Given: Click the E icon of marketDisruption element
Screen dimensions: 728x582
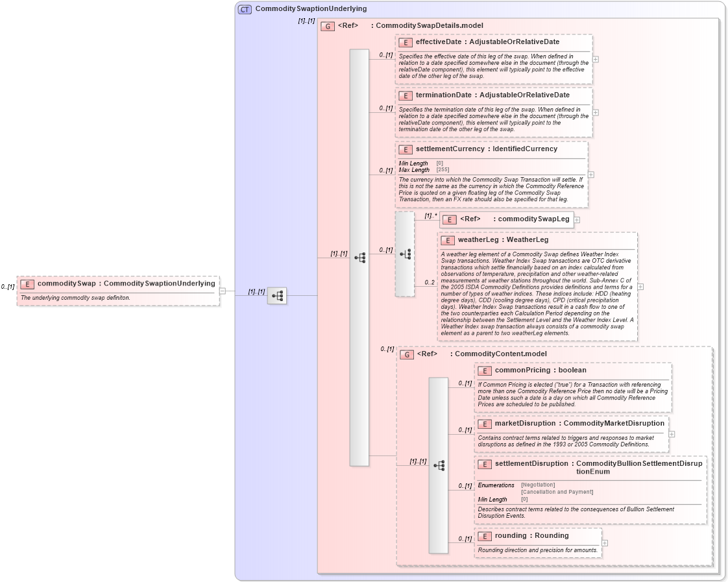Looking at the screenshot, I should 485,424.
